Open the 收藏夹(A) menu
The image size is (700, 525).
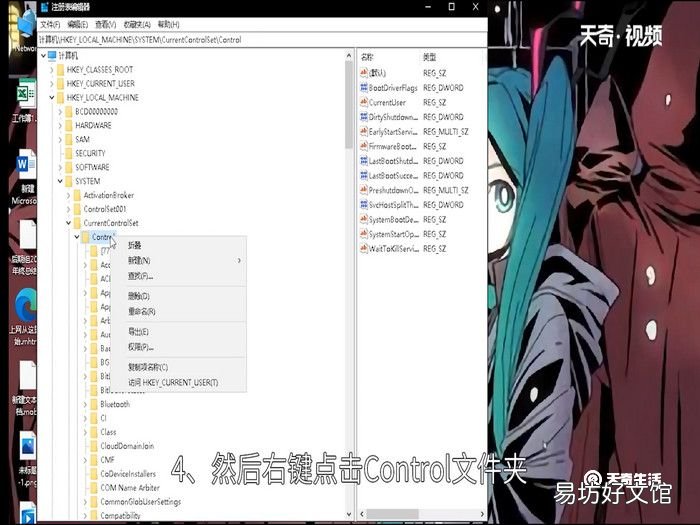tap(138, 24)
